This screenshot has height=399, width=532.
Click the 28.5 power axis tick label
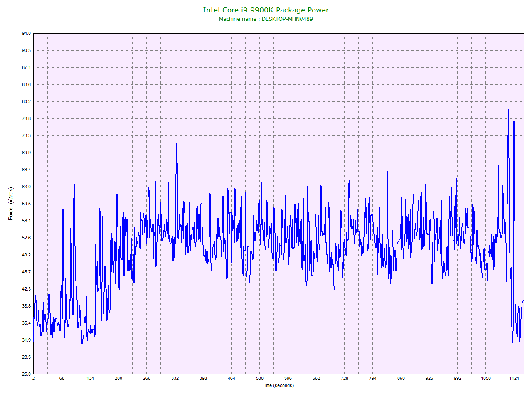pyautogui.click(x=26, y=357)
